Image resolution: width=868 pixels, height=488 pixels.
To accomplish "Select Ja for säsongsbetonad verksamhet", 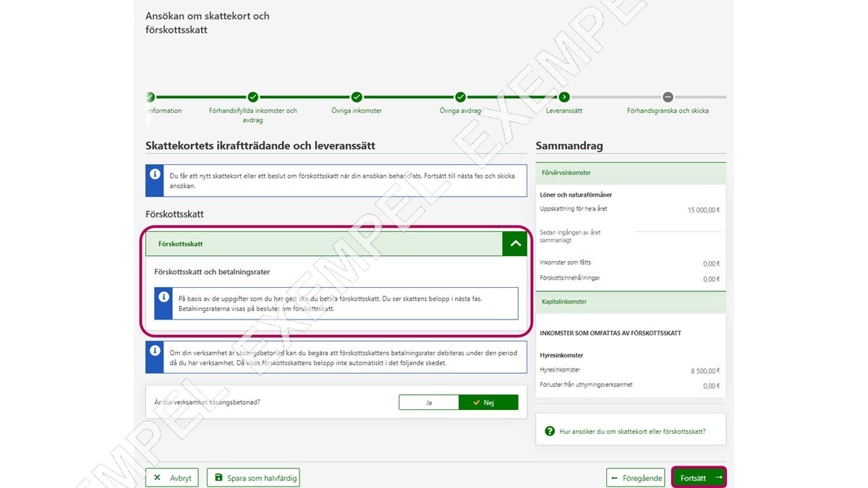I will [x=429, y=403].
